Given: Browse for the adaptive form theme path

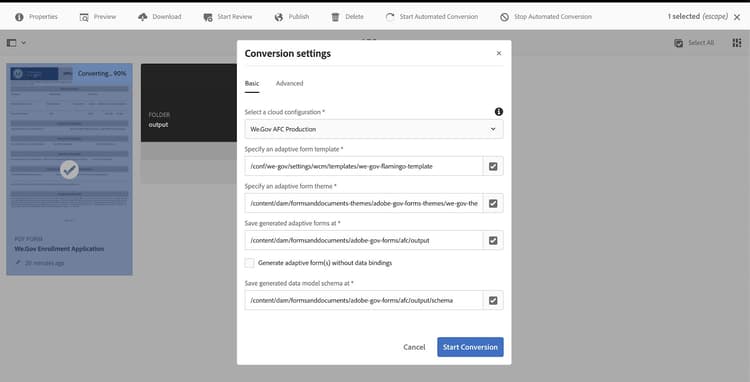Looking at the screenshot, I should [493, 203].
